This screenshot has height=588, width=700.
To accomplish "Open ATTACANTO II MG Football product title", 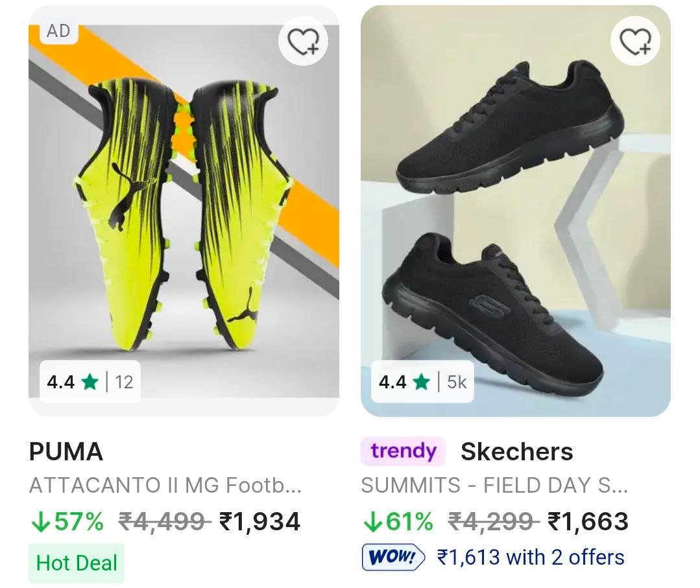I will point(165,485).
